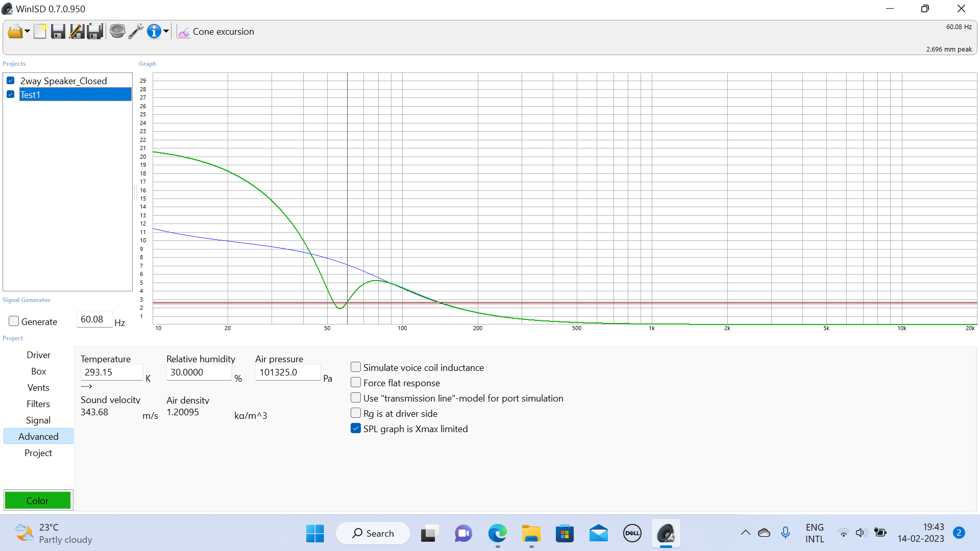980x551 pixels.
Task: Open Microsoft Store from the taskbar
Action: [565, 534]
